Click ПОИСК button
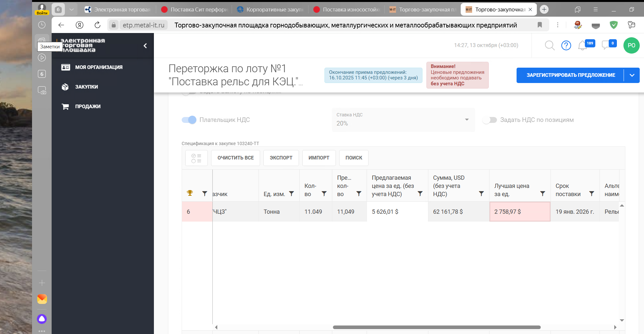 [354, 158]
